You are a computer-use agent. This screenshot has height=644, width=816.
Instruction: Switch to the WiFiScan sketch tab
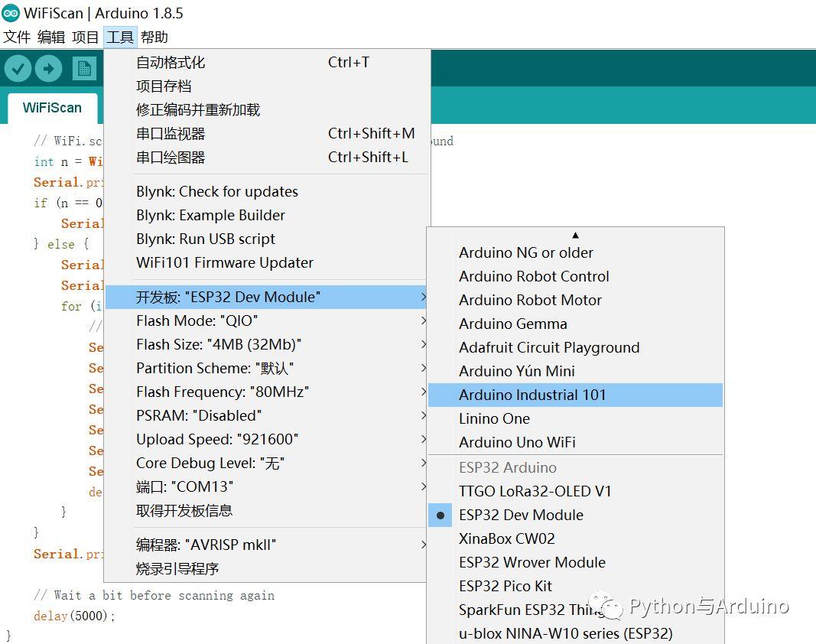click(52, 108)
